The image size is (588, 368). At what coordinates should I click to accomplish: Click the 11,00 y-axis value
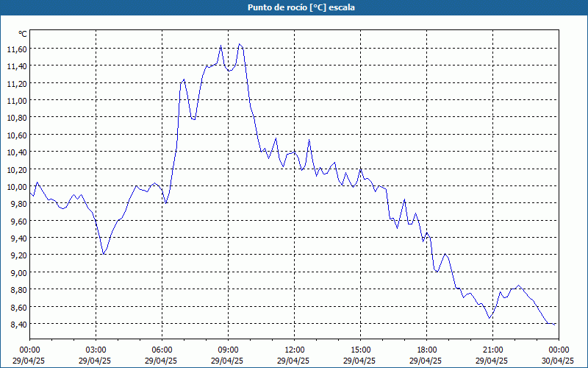17,101
